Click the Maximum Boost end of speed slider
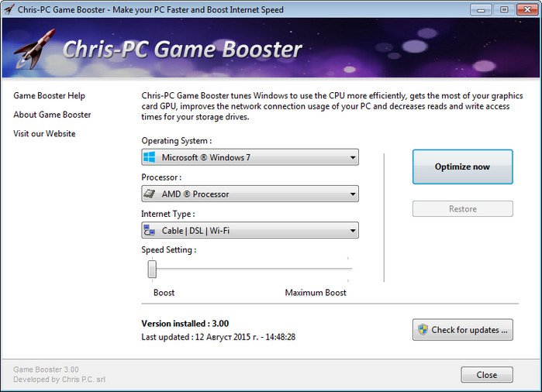The width and height of the screenshot is (542, 392). [347, 269]
